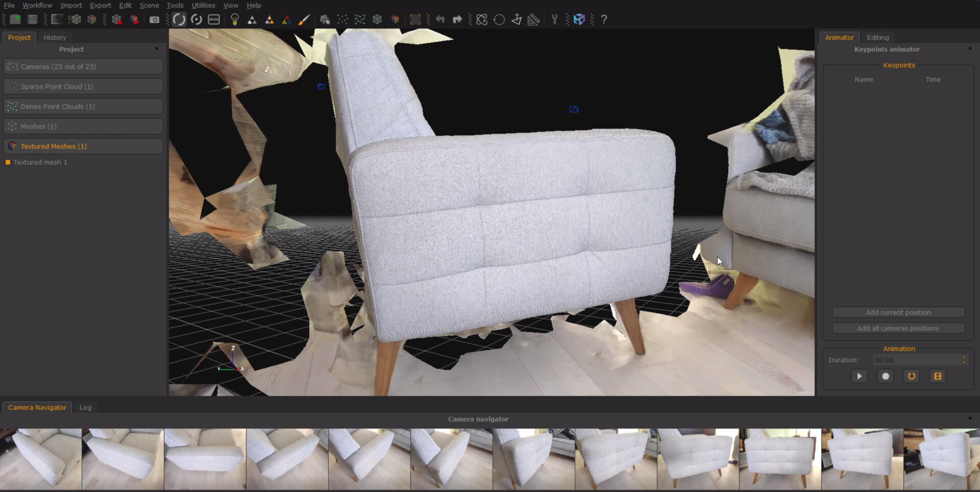Open utilities with the wrench icon
980x492 pixels.
pyautogui.click(x=555, y=19)
